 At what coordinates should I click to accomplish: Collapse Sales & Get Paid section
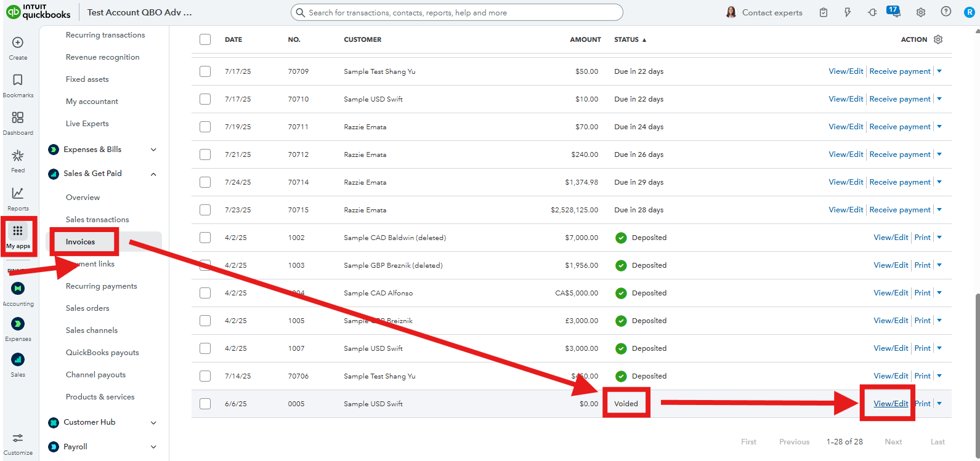[x=153, y=174]
